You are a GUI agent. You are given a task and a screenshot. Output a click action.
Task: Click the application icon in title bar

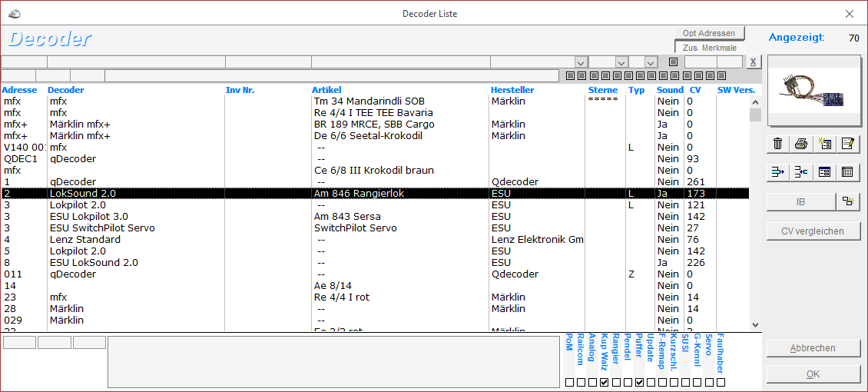(x=15, y=13)
